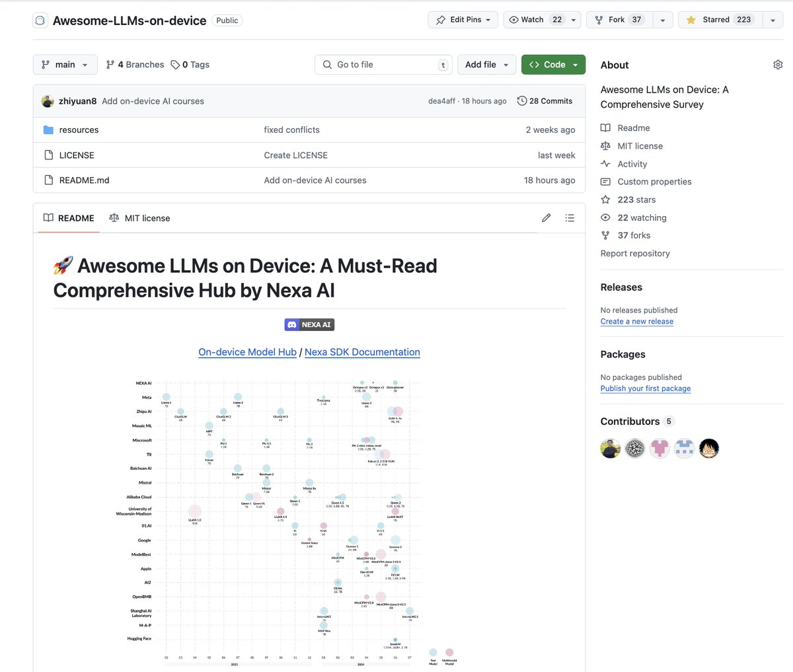Open the Nexa SDK Documentation link
The height and width of the screenshot is (672, 793).
[x=362, y=352]
